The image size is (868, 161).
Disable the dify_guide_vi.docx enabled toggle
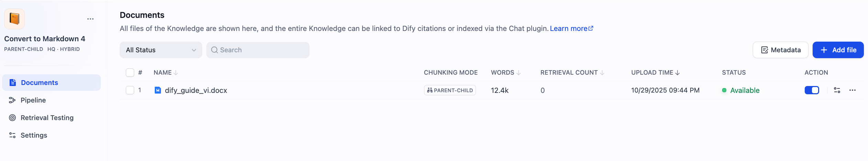[812, 90]
